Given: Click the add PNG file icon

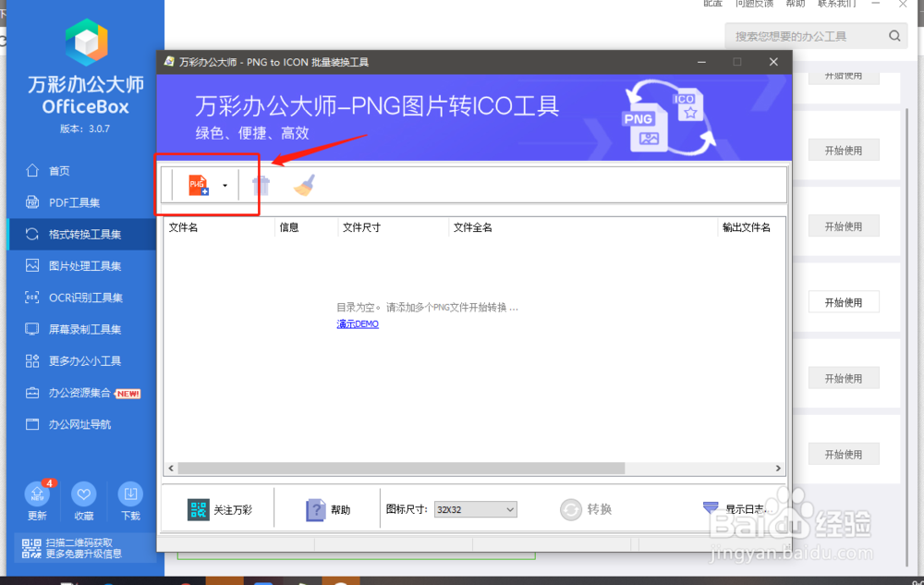Looking at the screenshot, I should coord(198,185).
